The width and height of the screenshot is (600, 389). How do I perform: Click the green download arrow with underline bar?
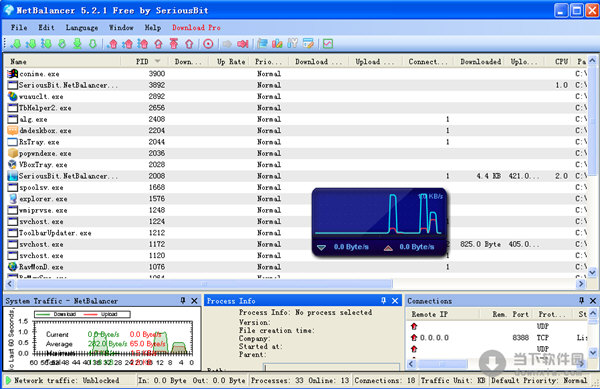77,44
